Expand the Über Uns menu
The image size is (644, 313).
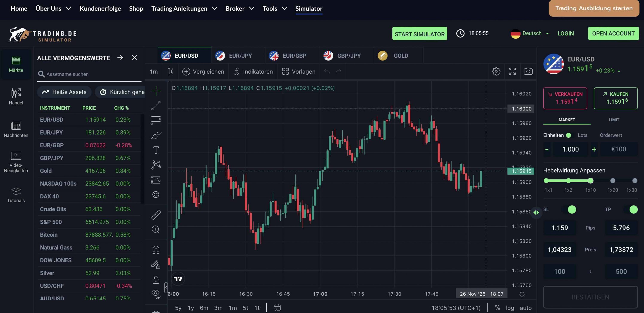[x=53, y=9]
